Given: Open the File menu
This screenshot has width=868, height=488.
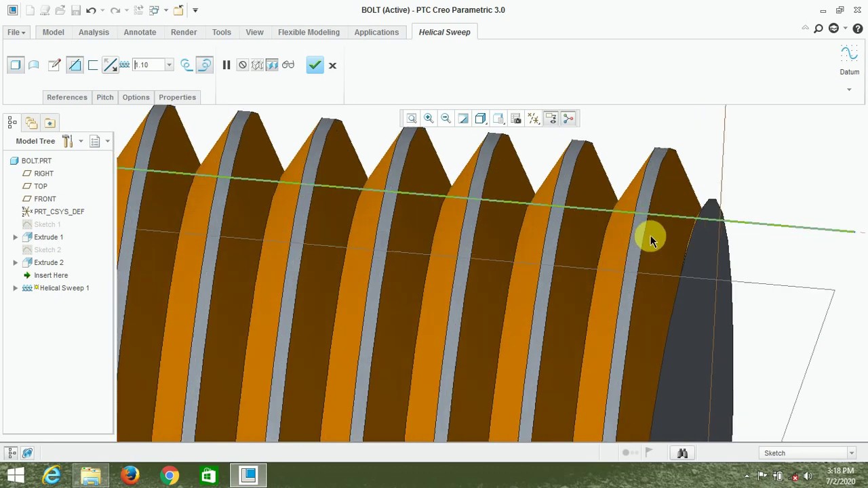Looking at the screenshot, I should point(16,32).
